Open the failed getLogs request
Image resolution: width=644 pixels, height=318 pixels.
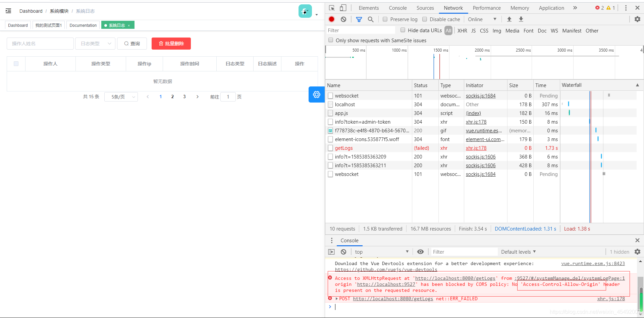point(344,148)
